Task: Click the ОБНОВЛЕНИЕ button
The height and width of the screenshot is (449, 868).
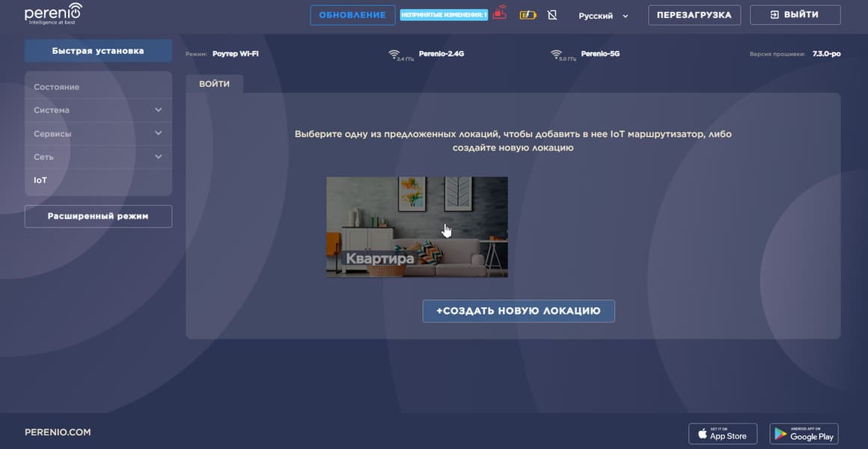Action: pyautogui.click(x=352, y=16)
